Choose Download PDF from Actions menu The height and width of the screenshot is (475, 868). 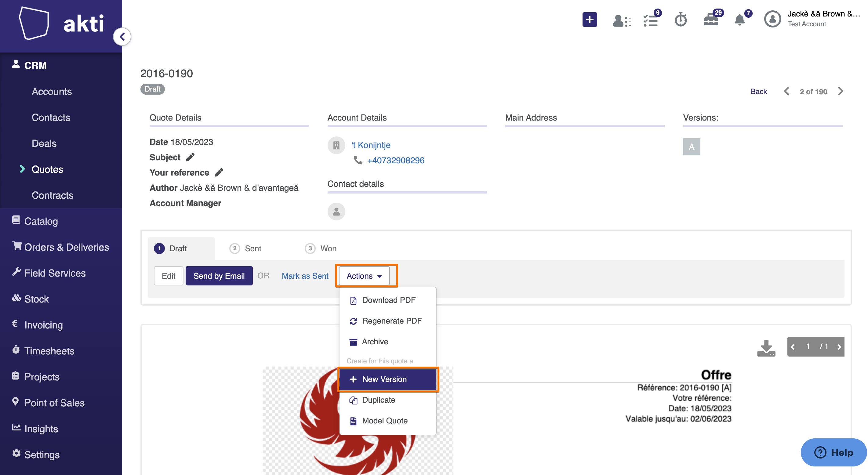(387, 300)
